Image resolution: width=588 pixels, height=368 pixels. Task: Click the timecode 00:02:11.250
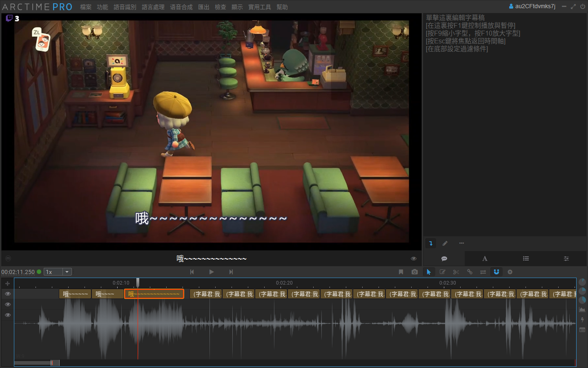(18, 272)
